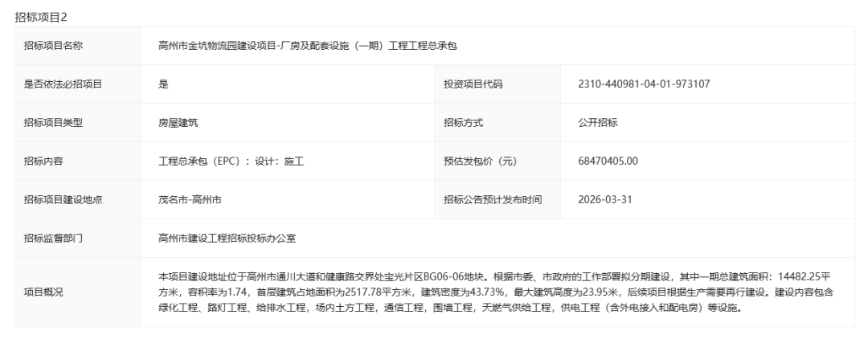Select the publish date 2026-03-31
This screenshot has width=868, height=339.
[604, 200]
